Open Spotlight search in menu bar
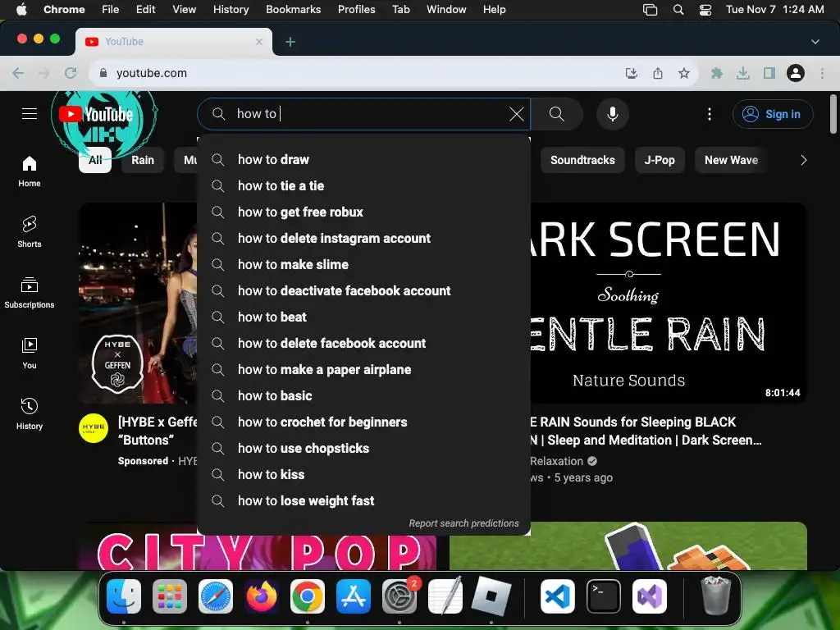Image resolution: width=840 pixels, height=630 pixels. click(x=678, y=10)
